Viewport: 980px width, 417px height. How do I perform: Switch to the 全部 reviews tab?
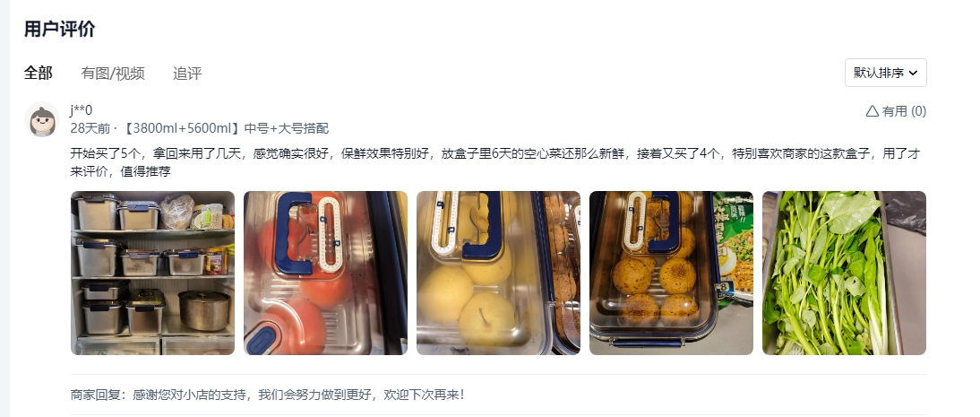click(39, 74)
